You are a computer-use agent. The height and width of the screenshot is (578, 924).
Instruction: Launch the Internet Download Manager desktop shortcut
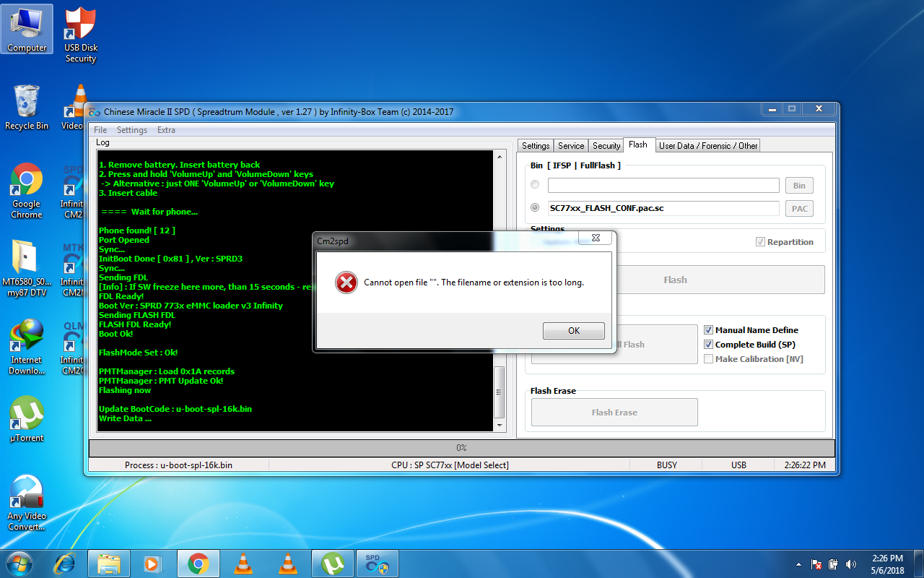pos(27,347)
